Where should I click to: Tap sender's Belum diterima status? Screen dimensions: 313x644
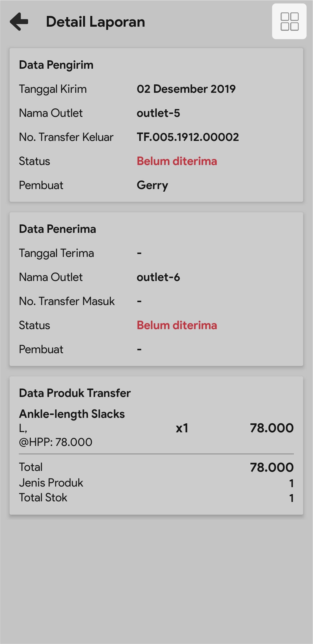[177, 161]
